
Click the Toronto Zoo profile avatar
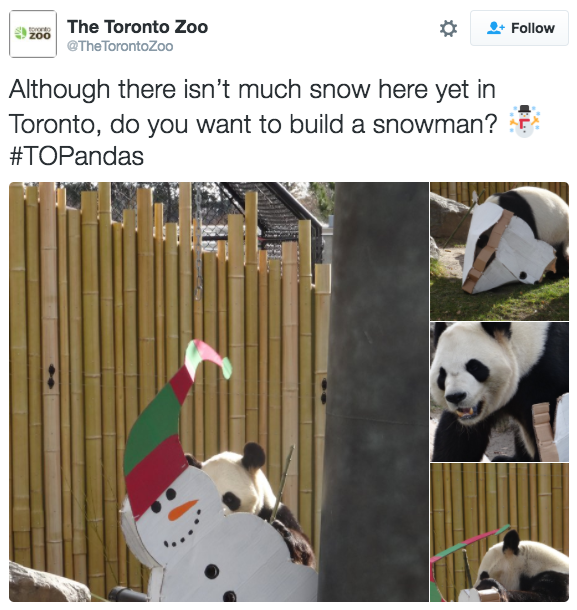33,34
